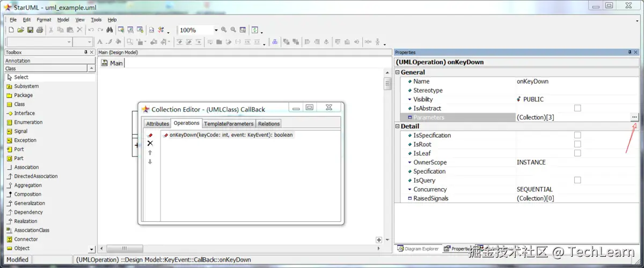Click the add operation icon in Collection Editor

point(150,135)
